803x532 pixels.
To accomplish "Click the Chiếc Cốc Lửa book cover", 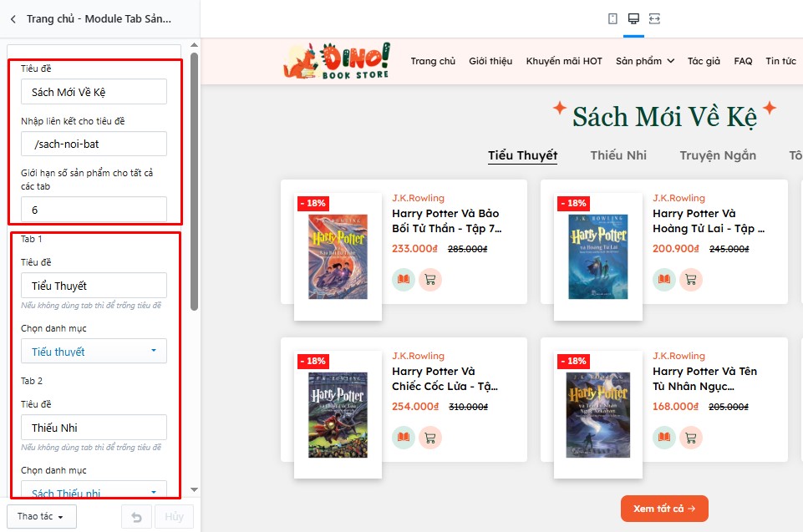I will tap(338, 415).
